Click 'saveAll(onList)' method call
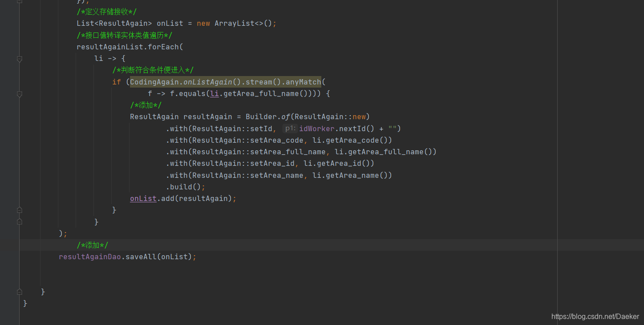644x325 pixels. (159, 257)
